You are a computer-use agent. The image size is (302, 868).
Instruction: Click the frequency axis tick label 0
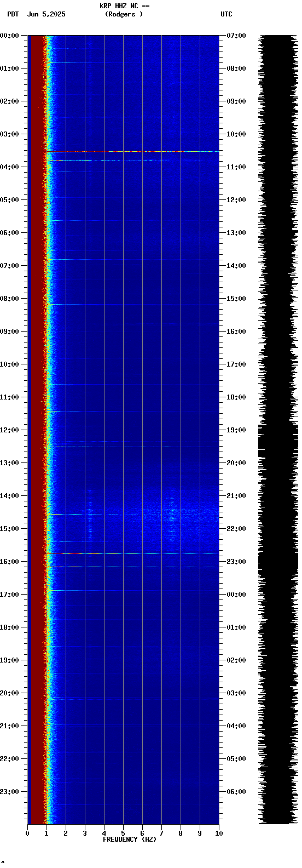tap(27, 833)
